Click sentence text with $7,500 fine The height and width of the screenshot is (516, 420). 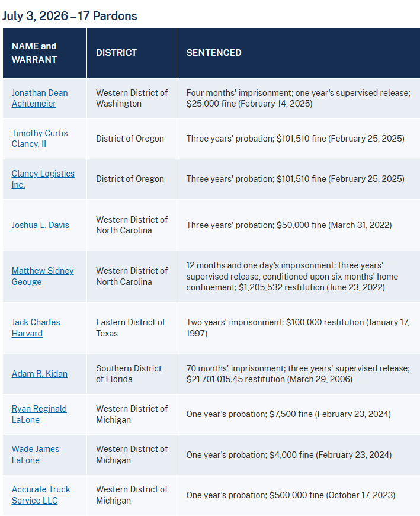(288, 414)
